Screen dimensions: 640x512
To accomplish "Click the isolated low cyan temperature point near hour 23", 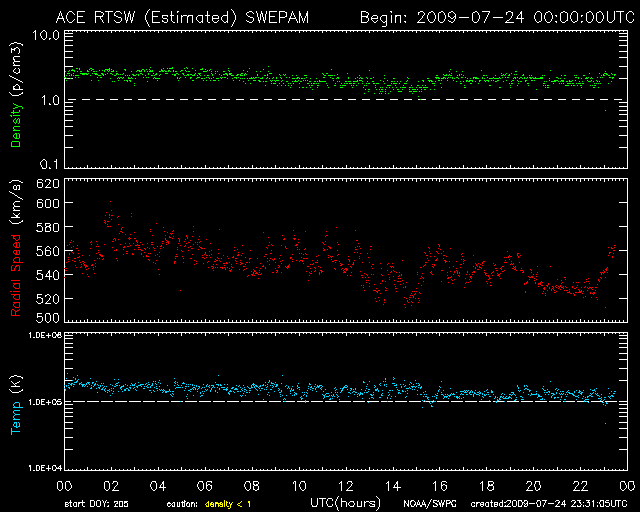I will tap(605, 423).
